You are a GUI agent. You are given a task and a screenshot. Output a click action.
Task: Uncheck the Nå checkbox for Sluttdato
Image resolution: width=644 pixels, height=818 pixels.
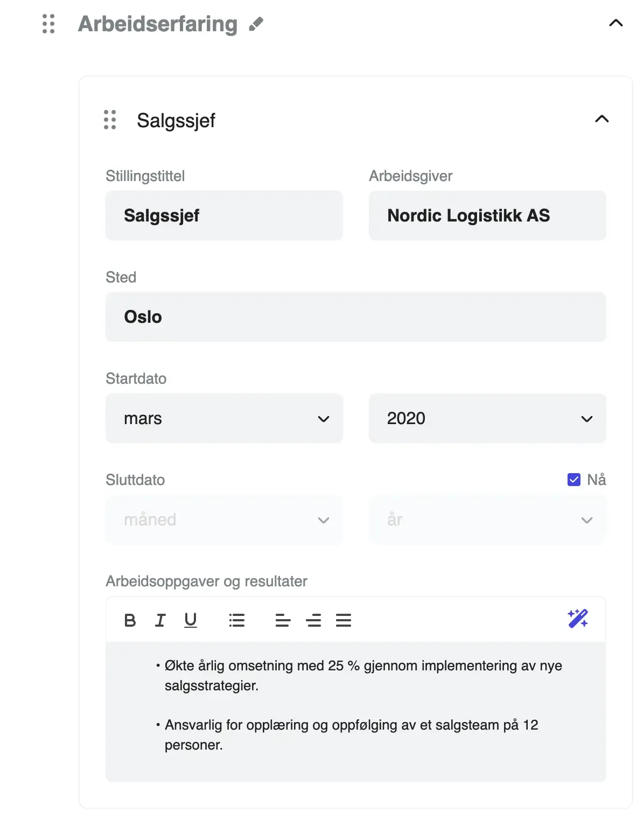(573, 479)
